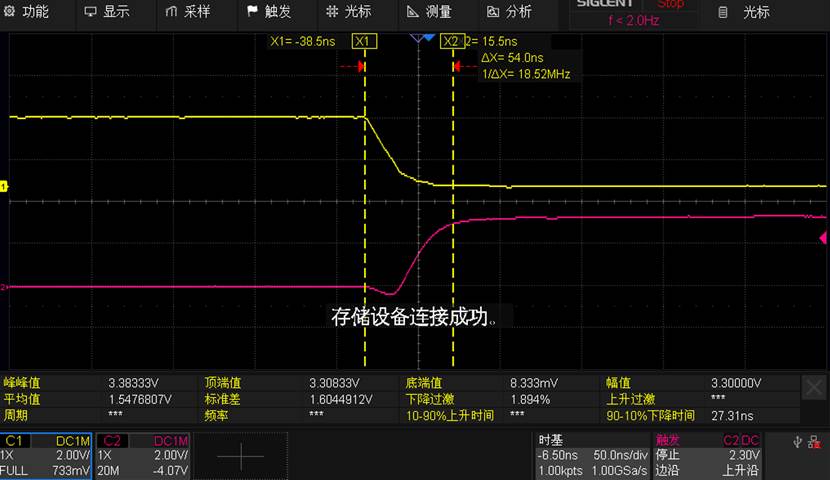This screenshot has width=830, height=480.
Task: Click the gear icon beside 功能
Action: 10,11
